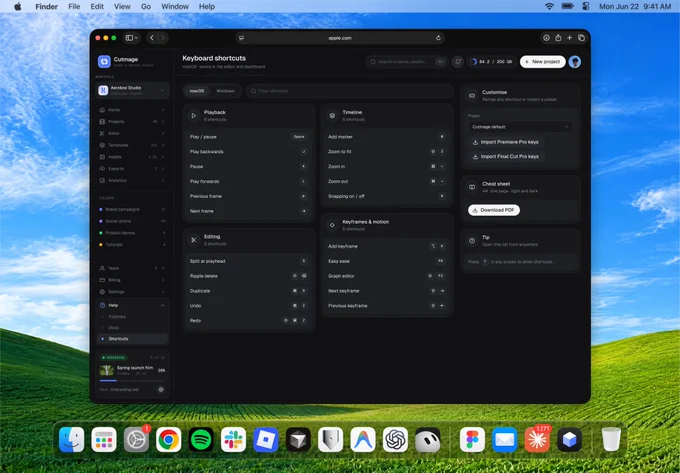This screenshot has height=473, width=680.
Task: Click the Download PDF button
Action: 494,210
